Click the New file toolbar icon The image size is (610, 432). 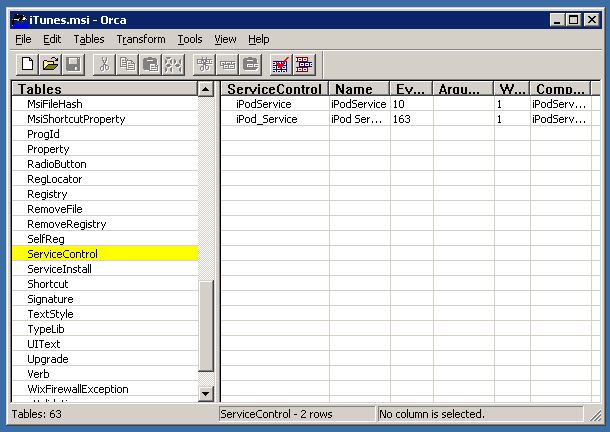[x=27, y=64]
